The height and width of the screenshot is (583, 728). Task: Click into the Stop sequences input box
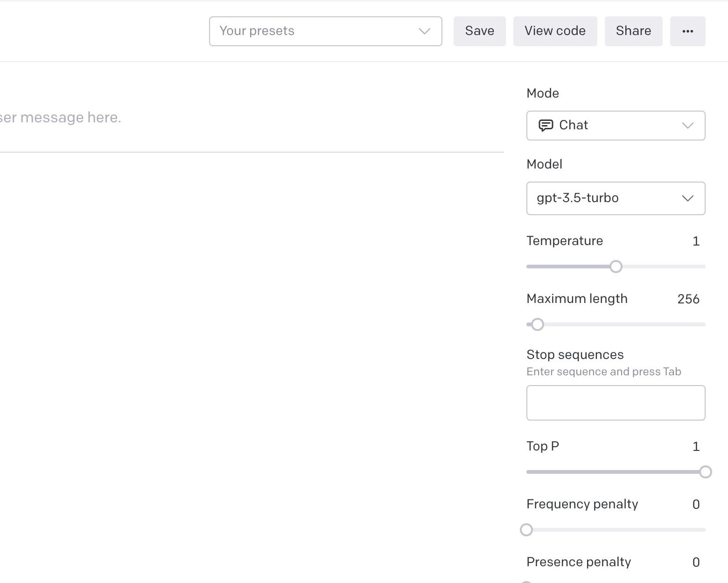pyautogui.click(x=616, y=403)
